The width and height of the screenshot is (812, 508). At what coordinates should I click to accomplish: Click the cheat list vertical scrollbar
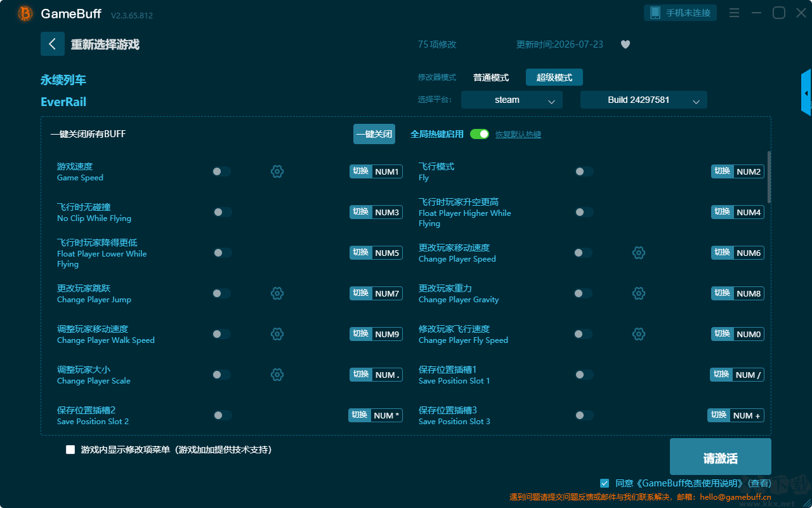(769, 177)
